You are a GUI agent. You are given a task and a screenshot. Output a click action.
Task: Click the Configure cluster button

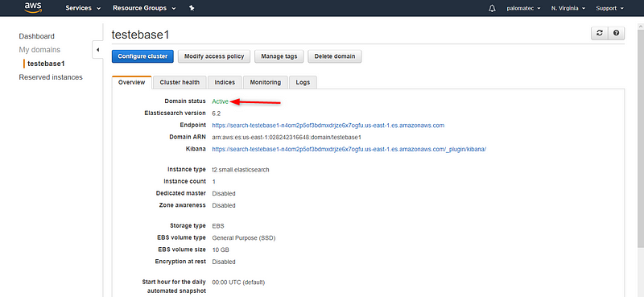[x=142, y=56]
